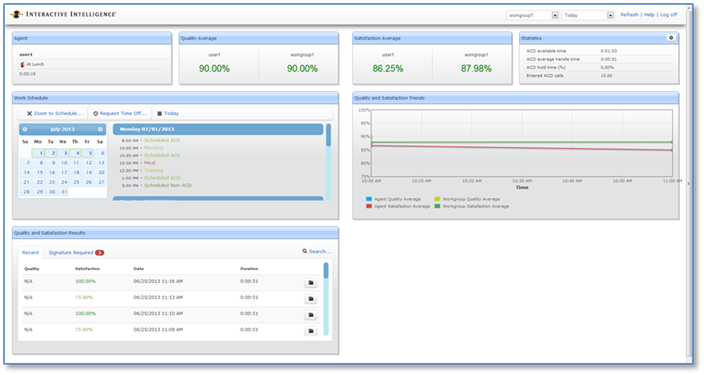Click the red Signature Required count badge

click(x=99, y=253)
